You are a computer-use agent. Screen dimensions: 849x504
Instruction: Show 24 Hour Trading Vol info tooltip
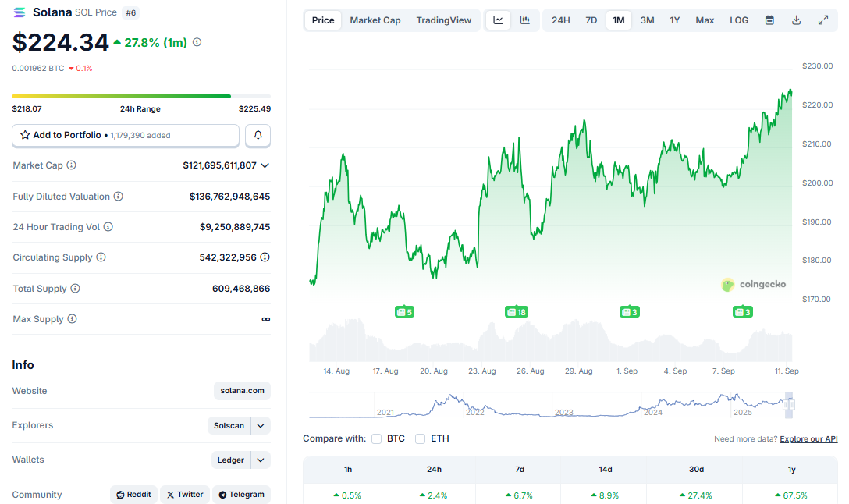(x=108, y=227)
